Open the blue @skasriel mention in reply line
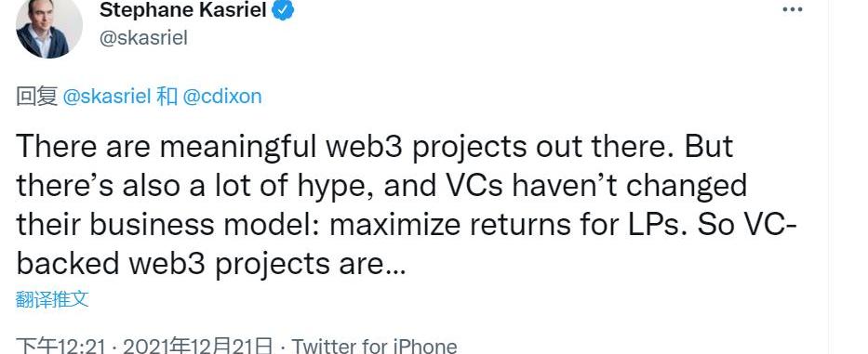Image resolution: width=868 pixels, height=354 pixels. click(107, 97)
